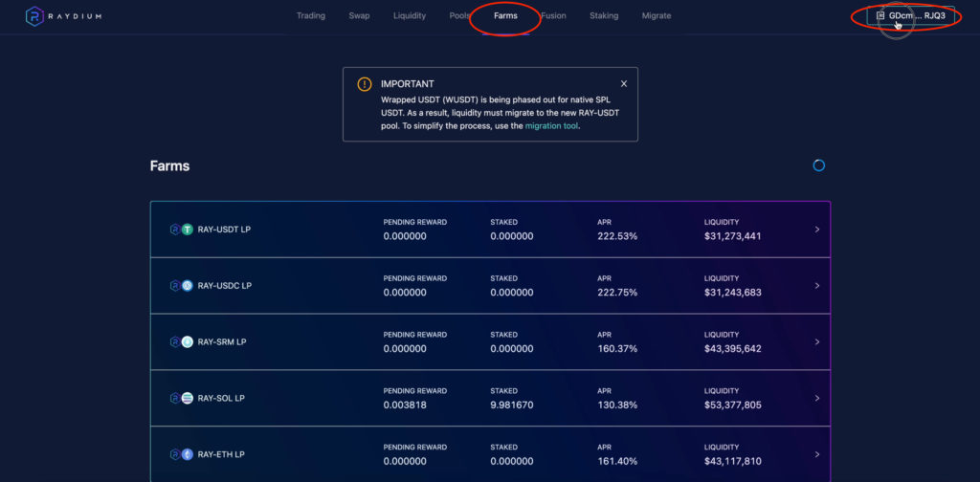
Task: Click the RAY icon in RAY-ETH row
Action: (175, 454)
